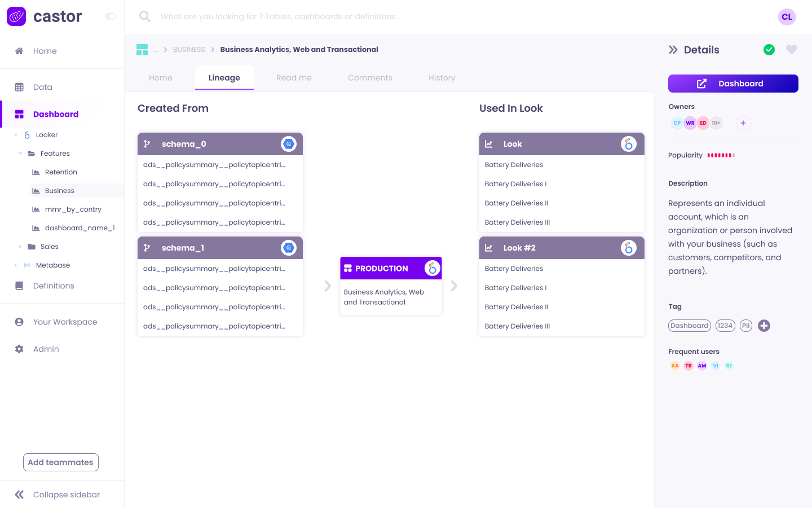Click the Castor logo icon

pyautogui.click(x=16, y=16)
